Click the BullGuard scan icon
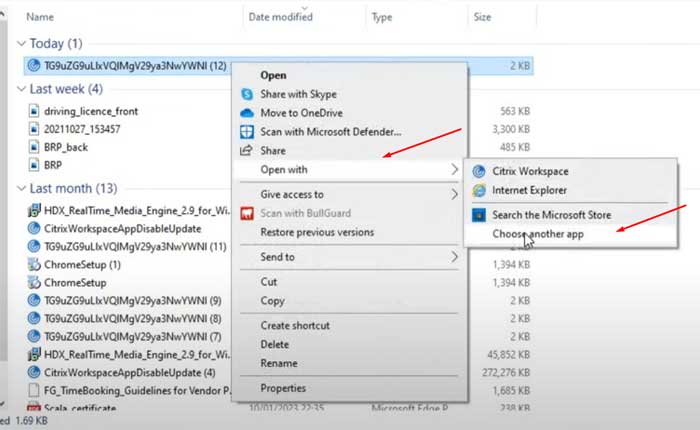The image size is (700, 430). click(247, 213)
